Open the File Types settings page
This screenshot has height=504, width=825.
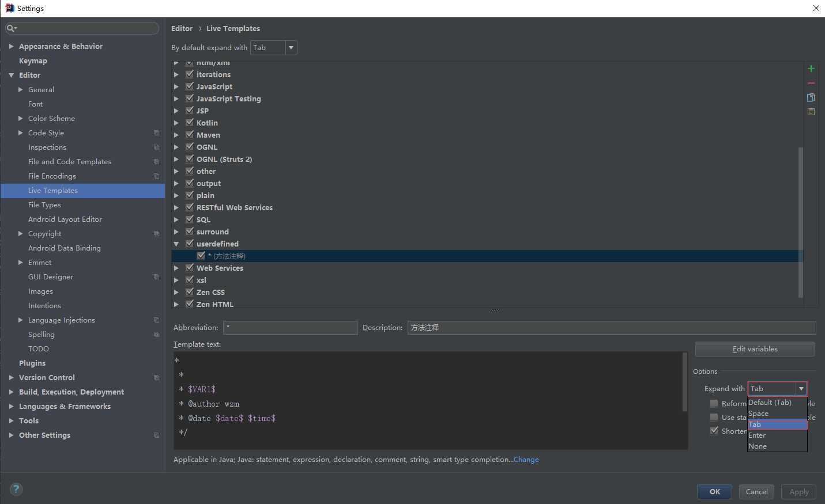44,205
